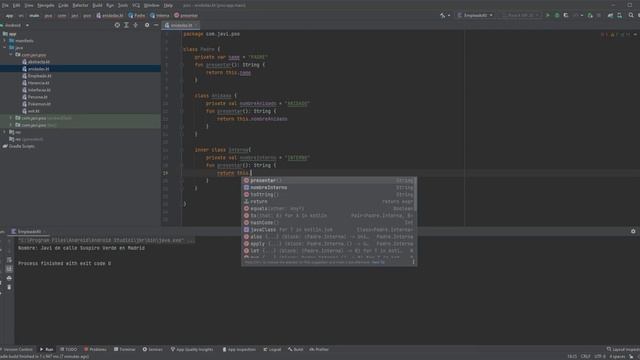Click the Debug bug icon
640x360 pixels.
pyautogui.click(x=557, y=16)
